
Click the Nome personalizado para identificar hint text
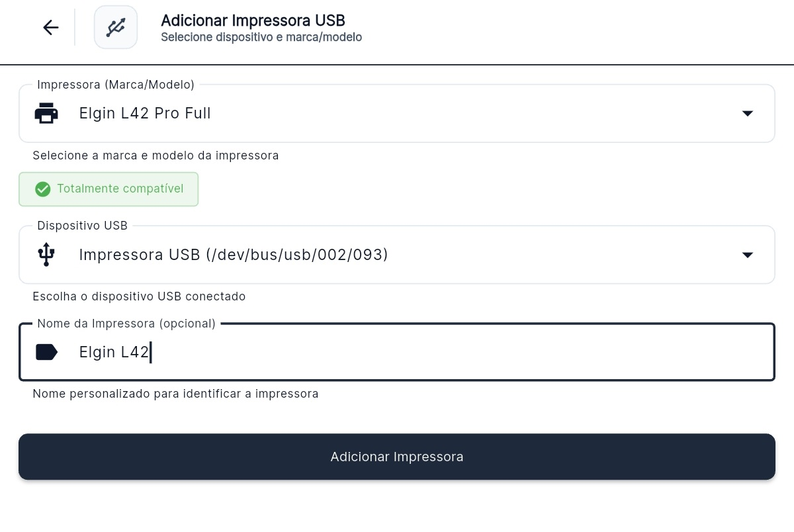[175, 394]
